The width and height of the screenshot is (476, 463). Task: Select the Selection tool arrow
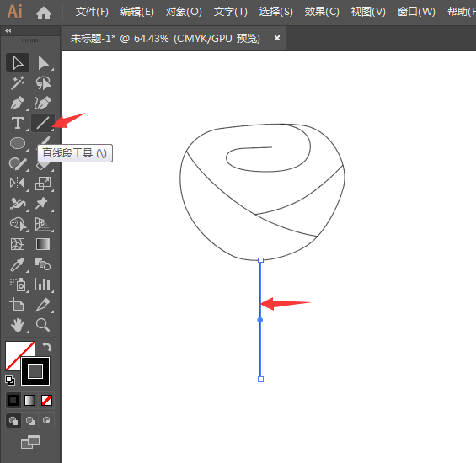[x=18, y=63]
